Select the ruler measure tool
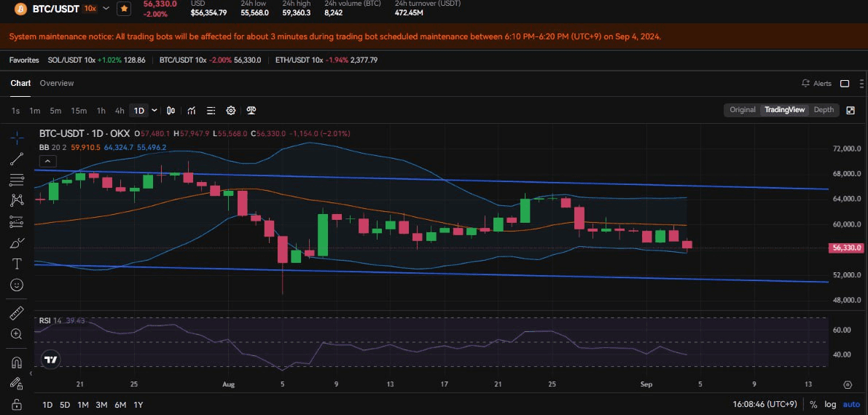The image size is (868, 415). 17,313
